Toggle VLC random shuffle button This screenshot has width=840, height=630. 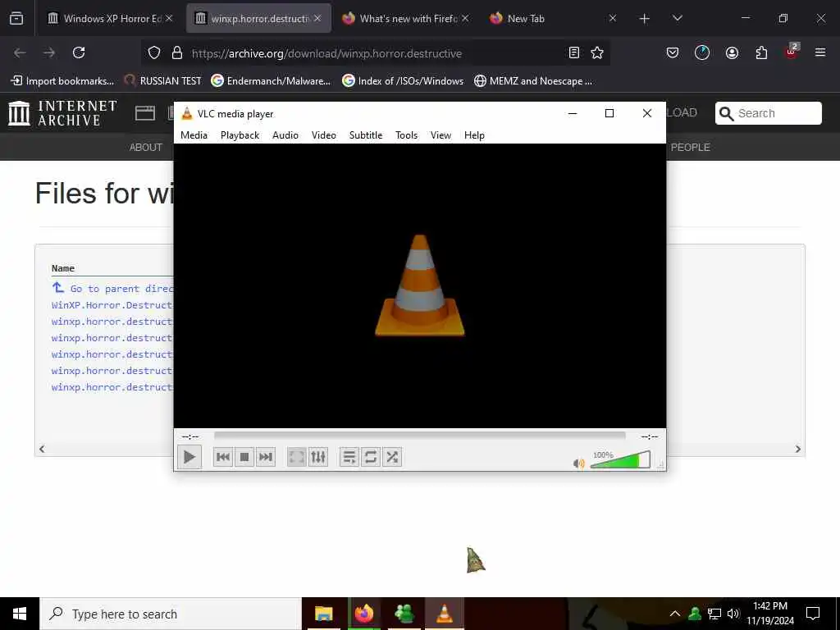392,457
